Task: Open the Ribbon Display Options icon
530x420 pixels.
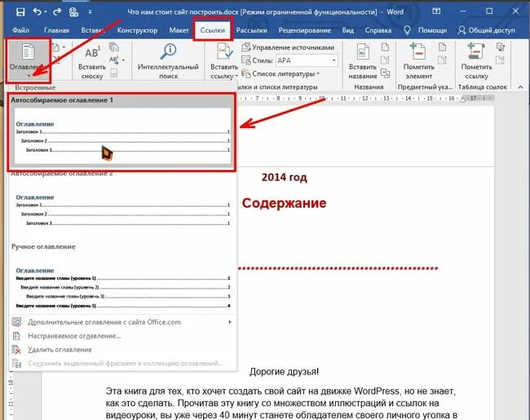Action: (x=436, y=11)
